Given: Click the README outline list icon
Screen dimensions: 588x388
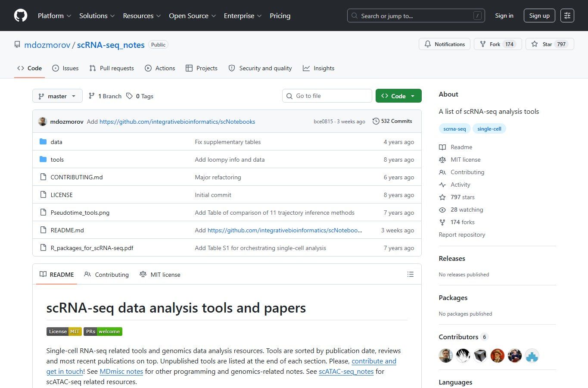Looking at the screenshot, I should pyautogui.click(x=410, y=274).
